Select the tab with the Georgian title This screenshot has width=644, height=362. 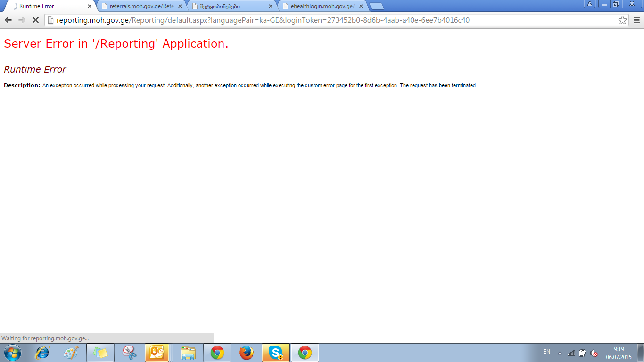(229, 6)
